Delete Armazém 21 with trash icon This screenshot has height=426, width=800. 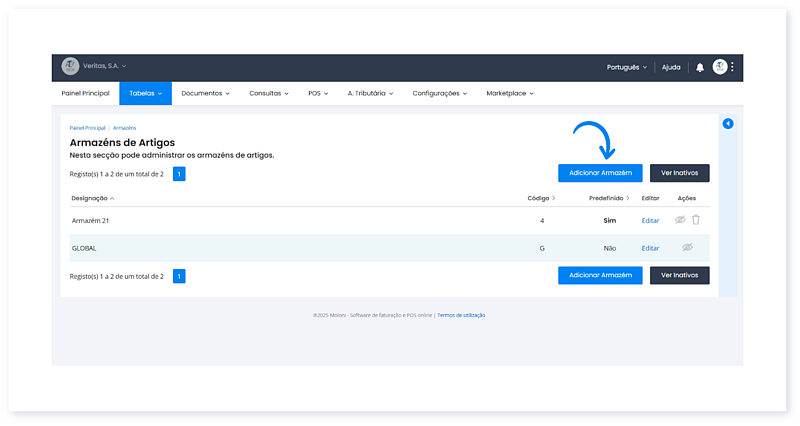pos(696,220)
